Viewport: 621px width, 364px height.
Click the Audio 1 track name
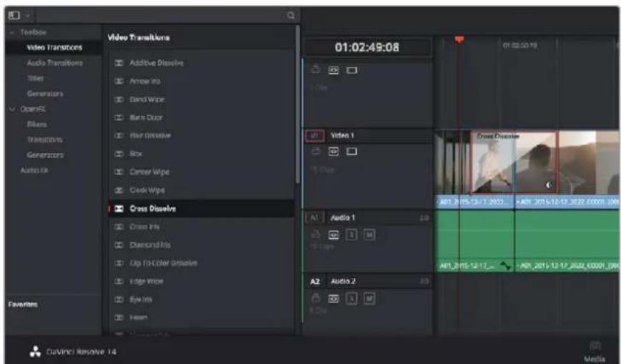pos(343,217)
